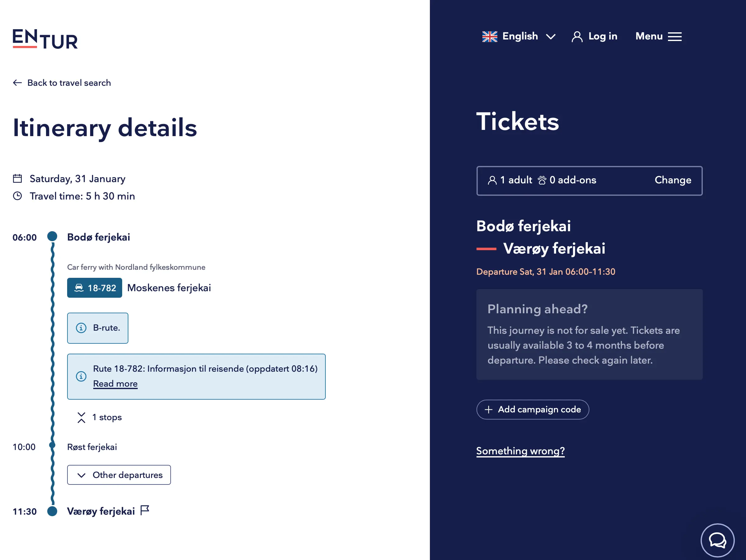Click Change travellers button
This screenshot has width=746, height=560.
pyautogui.click(x=672, y=180)
